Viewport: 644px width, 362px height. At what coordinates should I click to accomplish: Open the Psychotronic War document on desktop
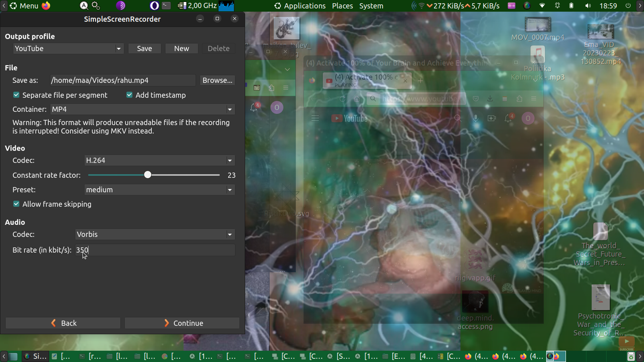coord(601,298)
